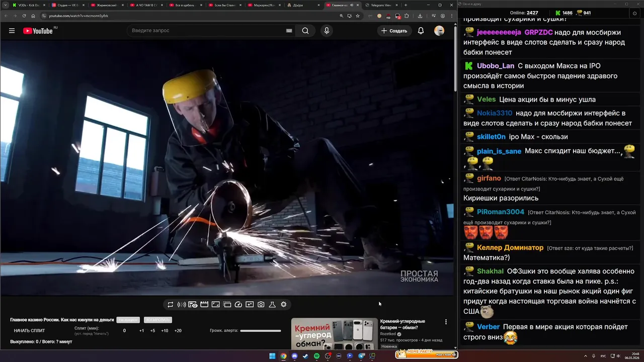Open the on-screen keyboard icon in search

point(289,31)
